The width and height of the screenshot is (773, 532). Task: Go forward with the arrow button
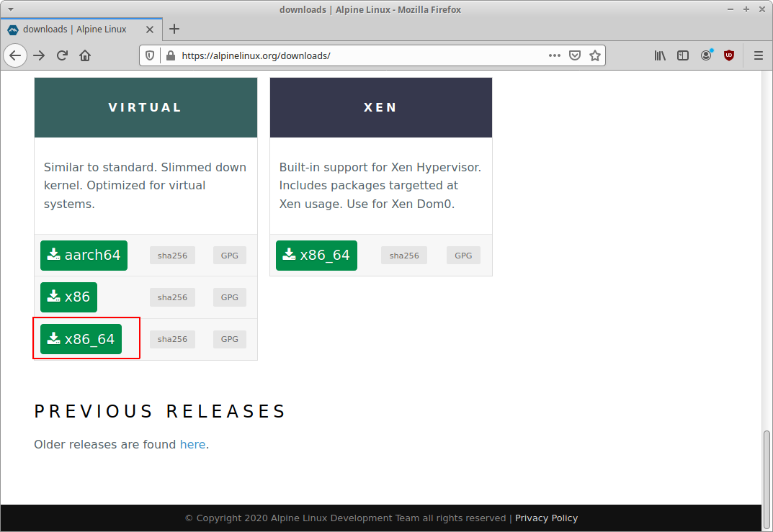pyautogui.click(x=39, y=55)
